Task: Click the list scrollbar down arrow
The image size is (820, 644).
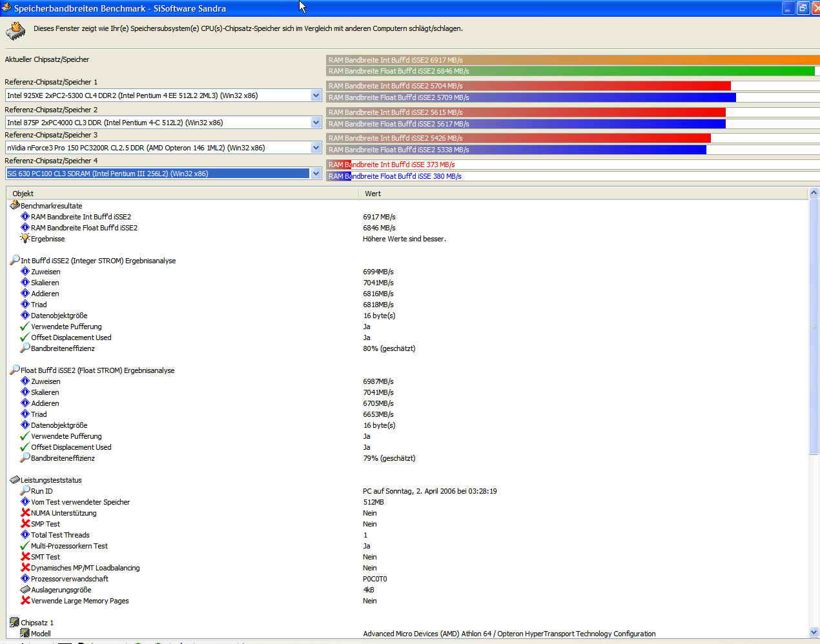Action: pyautogui.click(x=814, y=632)
